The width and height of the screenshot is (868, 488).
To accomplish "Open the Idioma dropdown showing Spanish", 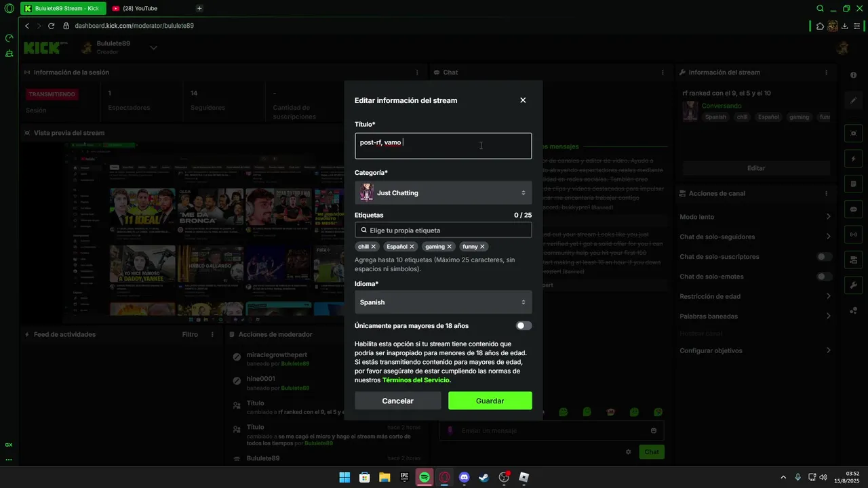I will click(443, 302).
